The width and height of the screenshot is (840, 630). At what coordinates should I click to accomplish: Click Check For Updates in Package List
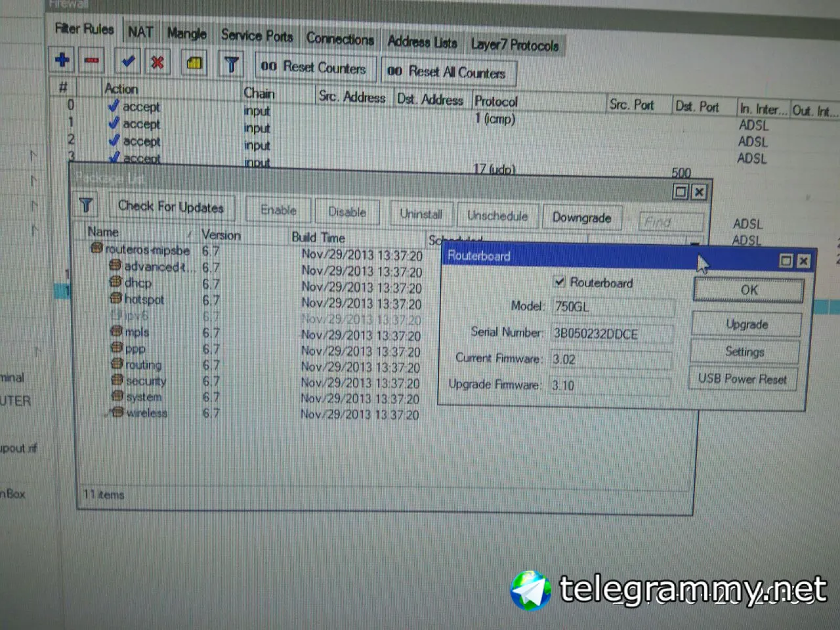(171, 207)
